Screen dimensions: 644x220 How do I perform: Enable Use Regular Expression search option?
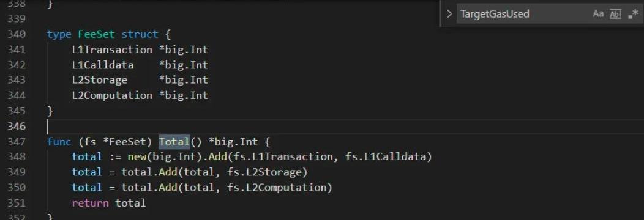633,14
